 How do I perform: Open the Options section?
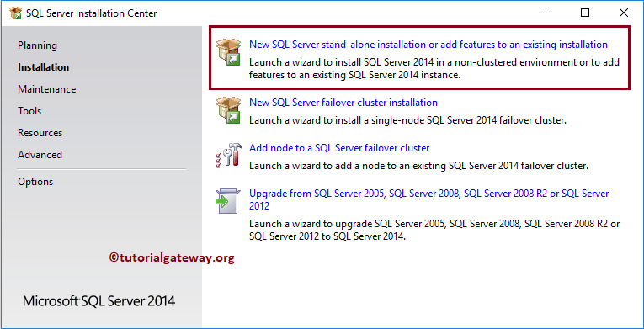click(x=35, y=182)
